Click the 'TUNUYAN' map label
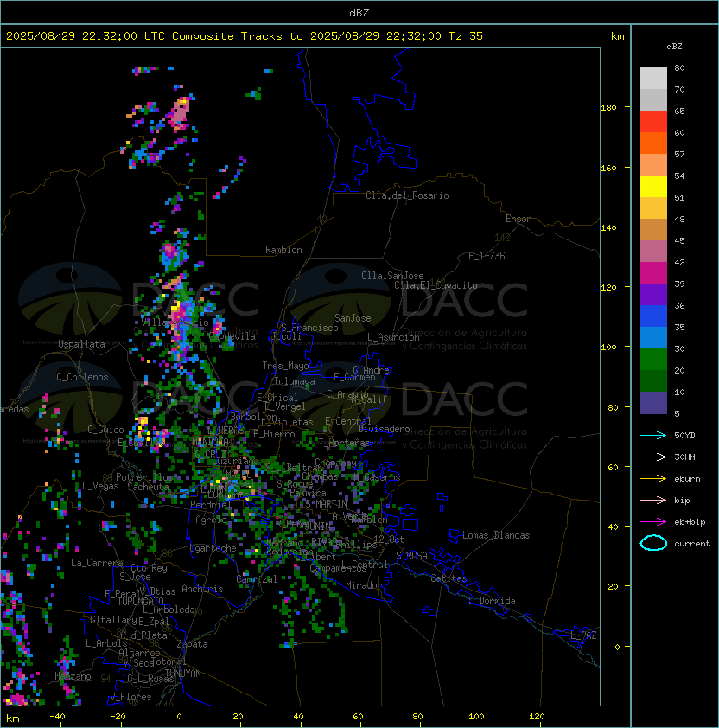The image size is (719, 728). click(x=183, y=674)
